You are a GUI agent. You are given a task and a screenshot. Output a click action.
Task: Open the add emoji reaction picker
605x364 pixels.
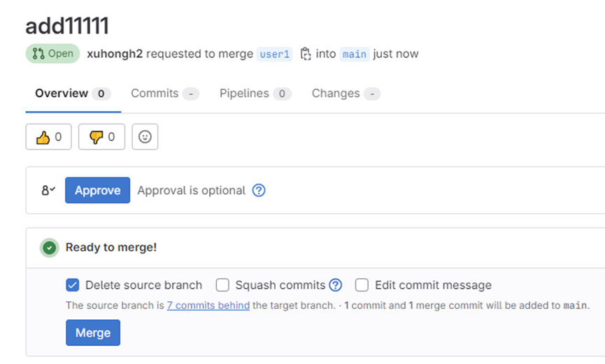pyautogui.click(x=145, y=137)
